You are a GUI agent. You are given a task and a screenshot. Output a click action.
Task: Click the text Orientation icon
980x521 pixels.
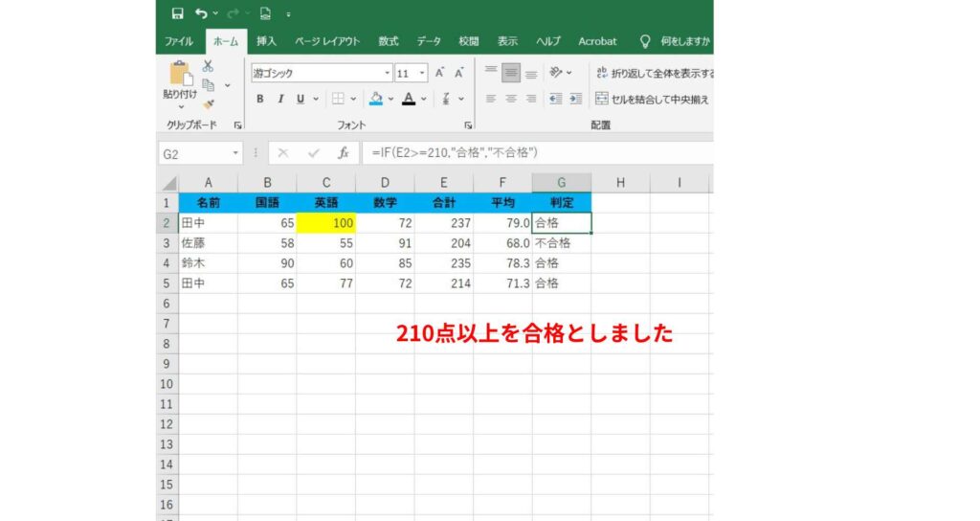point(556,73)
